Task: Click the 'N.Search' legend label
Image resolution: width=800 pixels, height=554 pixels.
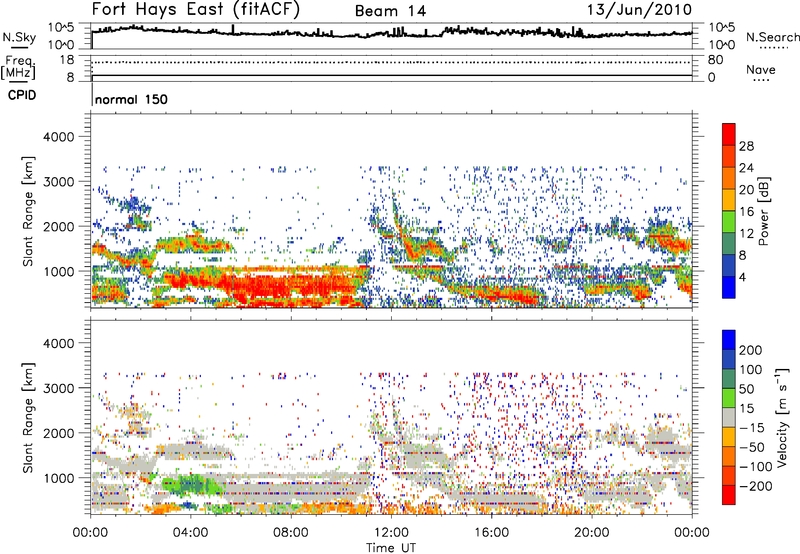Action: (x=772, y=37)
